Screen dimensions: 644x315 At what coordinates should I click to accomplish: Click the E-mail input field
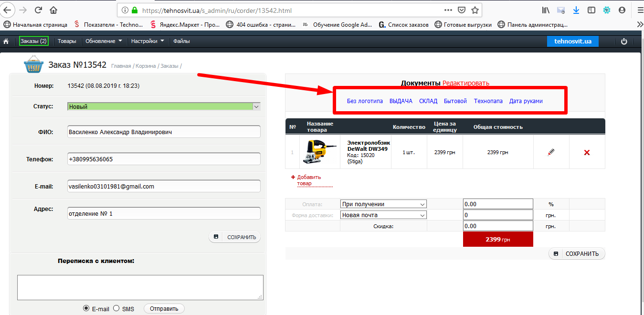[164, 186]
